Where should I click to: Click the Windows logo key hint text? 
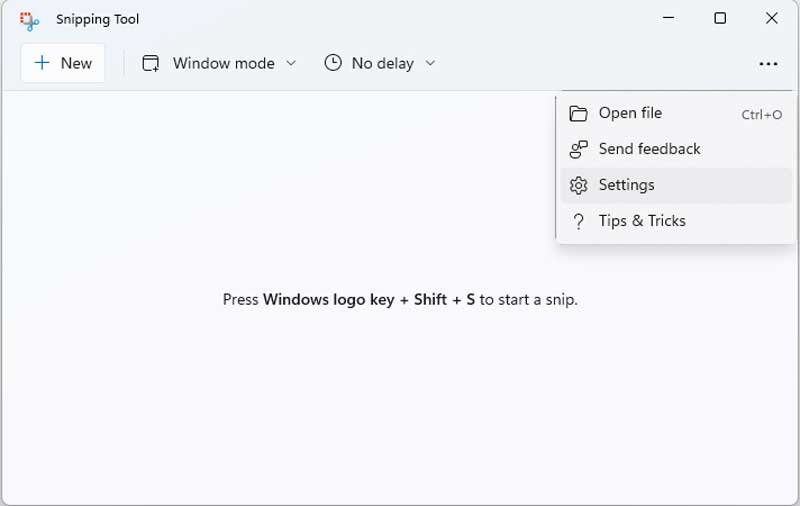[x=329, y=299]
